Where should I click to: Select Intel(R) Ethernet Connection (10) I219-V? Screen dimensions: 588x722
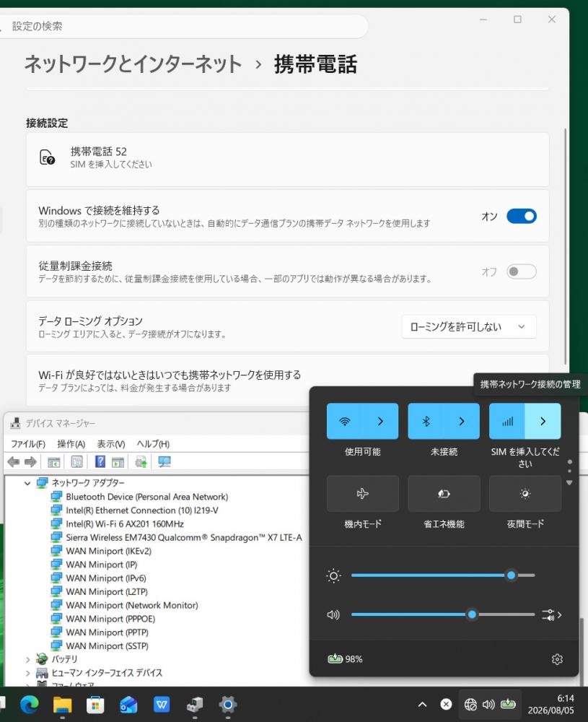[x=141, y=510]
